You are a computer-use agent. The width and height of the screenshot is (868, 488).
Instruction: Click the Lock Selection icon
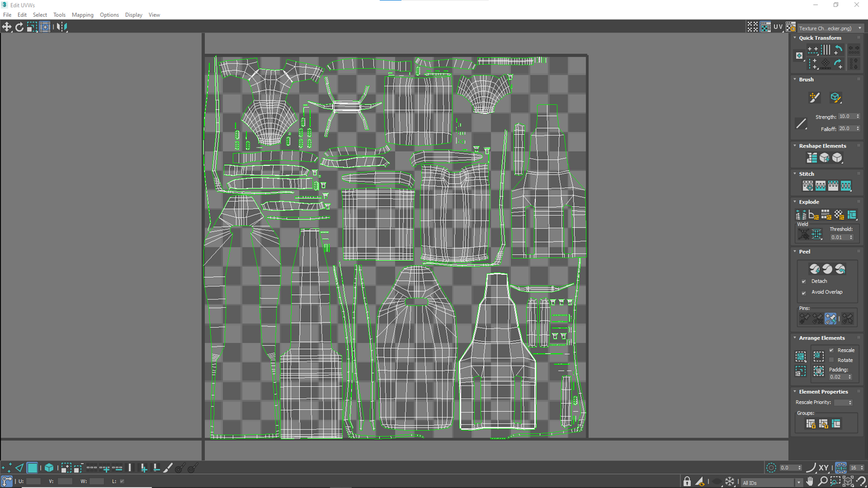pos(687,482)
